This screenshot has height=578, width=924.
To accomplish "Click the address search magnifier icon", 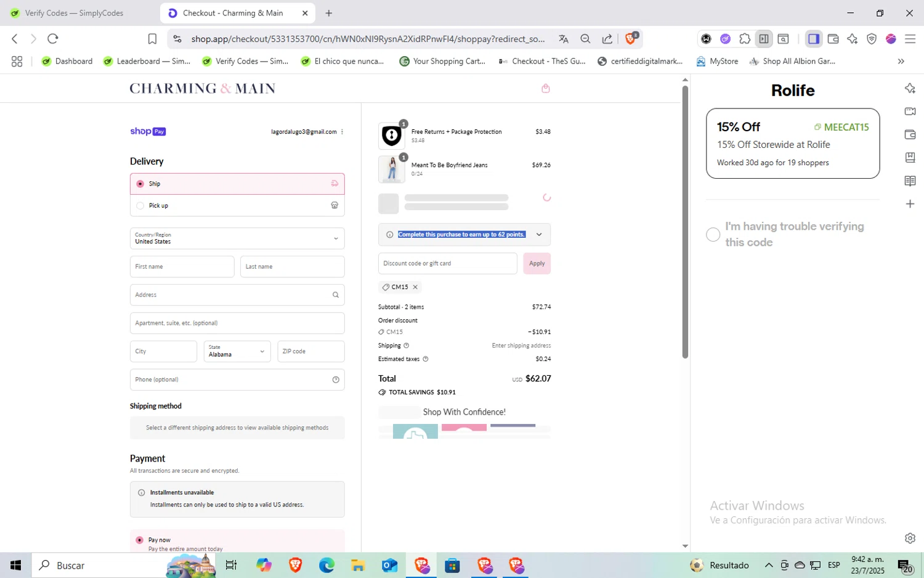I will pyautogui.click(x=336, y=295).
